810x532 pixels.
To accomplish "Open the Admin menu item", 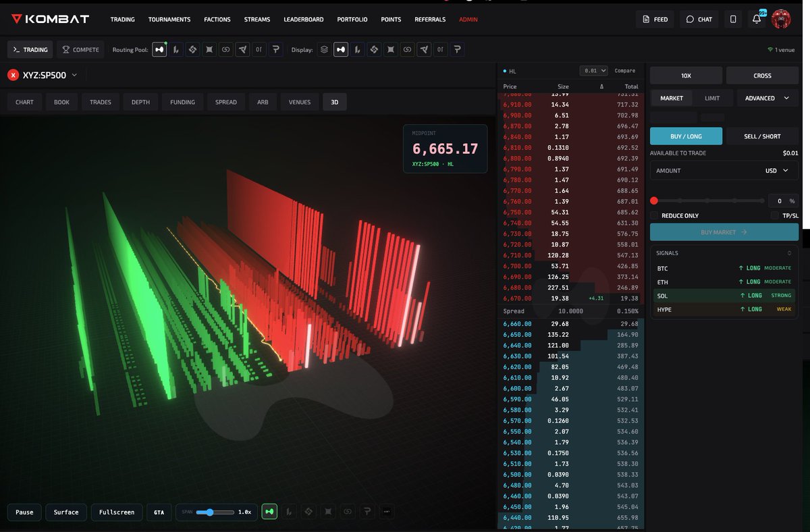I will tap(468, 20).
